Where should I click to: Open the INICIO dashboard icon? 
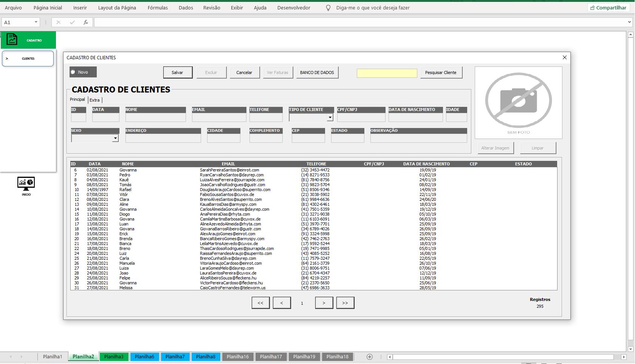[26, 184]
